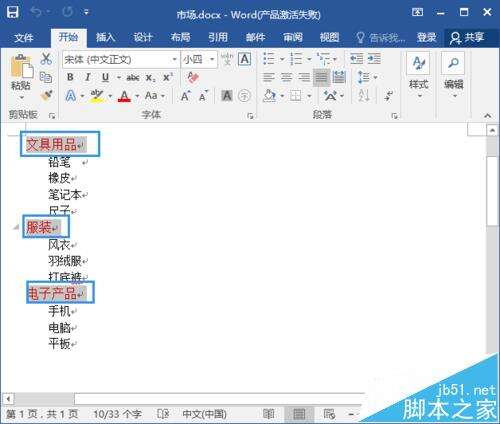
Task: Open highlight color dropdown arrow
Action: (110, 96)
